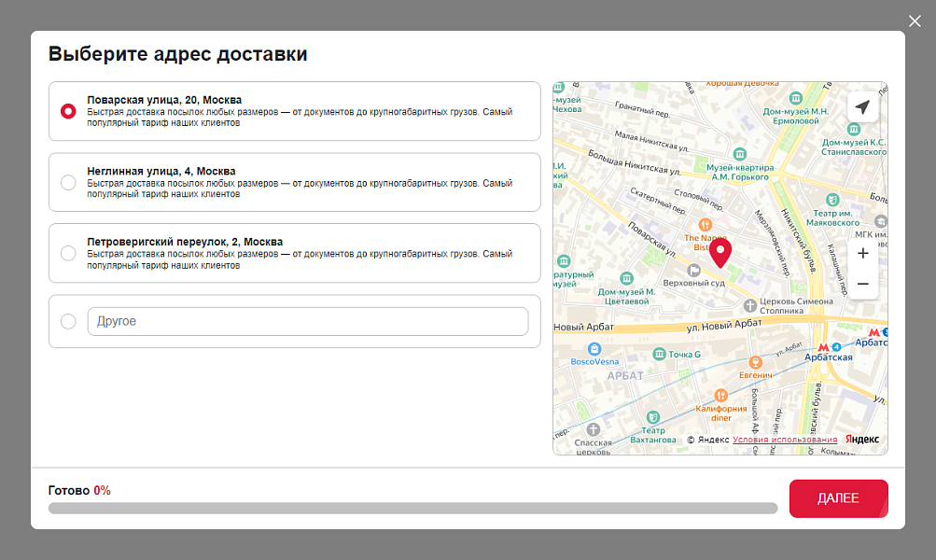Viewport: 936px width, 560px height.
Task: Select Неглинная улица, 4 radio button
Action: pyautogui.click(x=68, y=182)
